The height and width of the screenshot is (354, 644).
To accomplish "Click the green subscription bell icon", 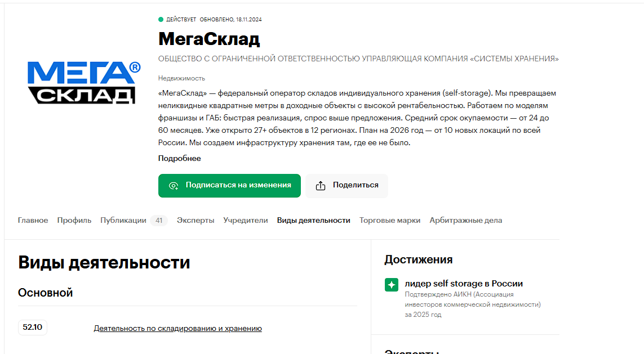I will coord(172,186).
